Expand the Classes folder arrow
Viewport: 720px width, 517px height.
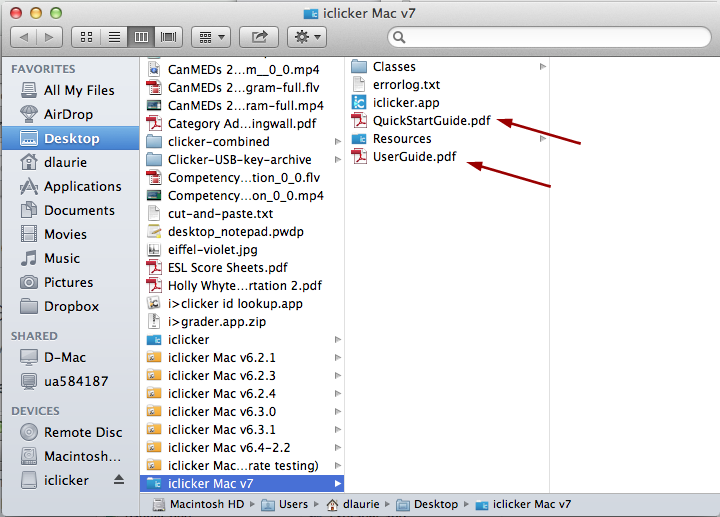[x=543, y=67]
